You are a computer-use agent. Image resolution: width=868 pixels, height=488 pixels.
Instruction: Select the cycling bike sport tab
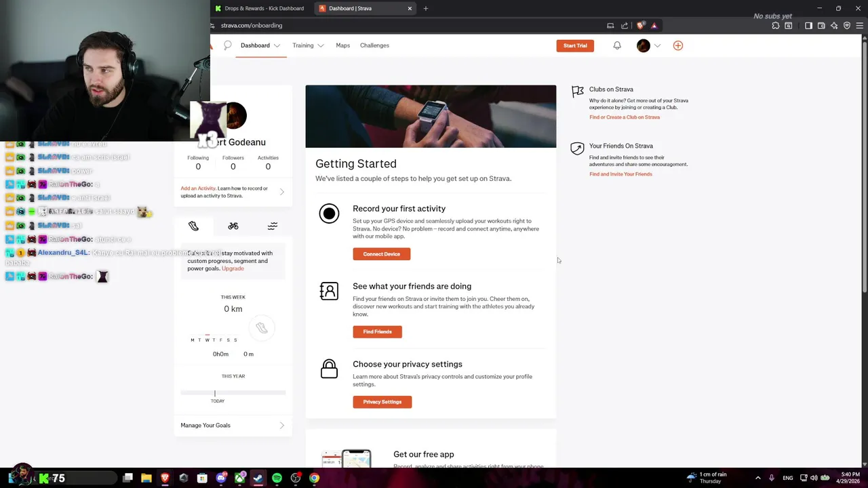pos(233,226)
